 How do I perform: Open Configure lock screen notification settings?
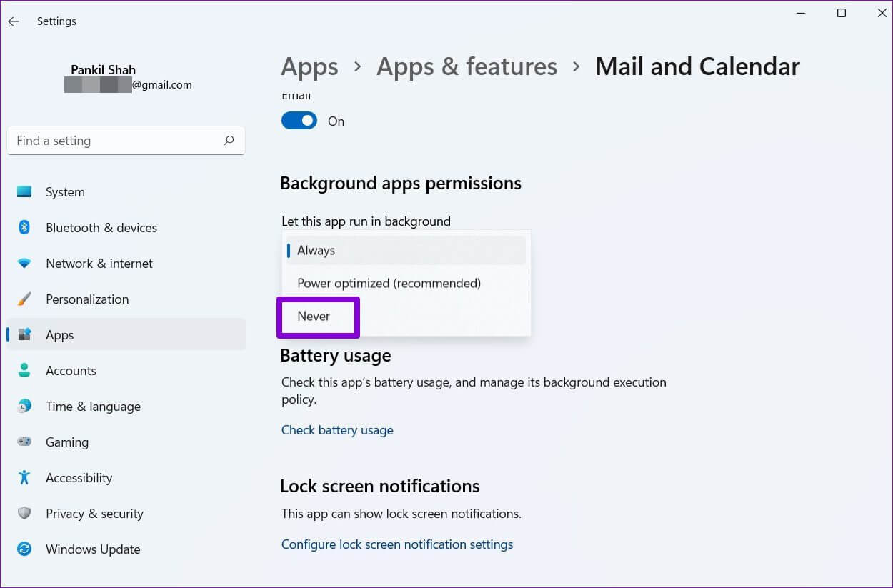coord(397,544)
